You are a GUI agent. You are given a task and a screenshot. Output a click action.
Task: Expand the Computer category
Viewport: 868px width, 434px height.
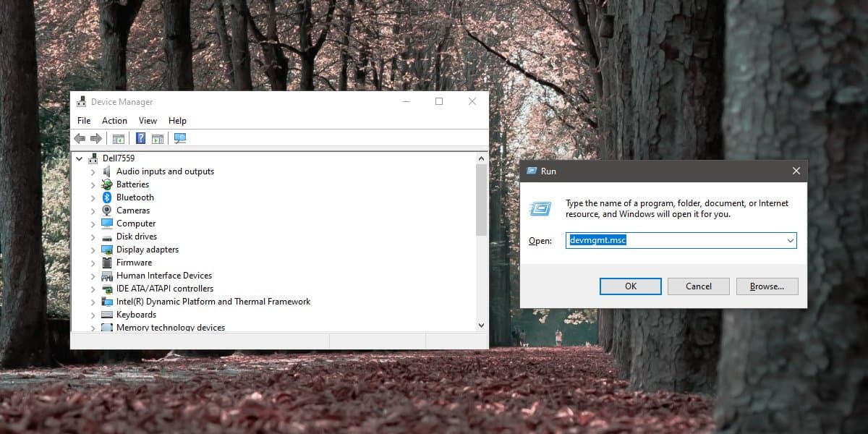pos(93,224)
